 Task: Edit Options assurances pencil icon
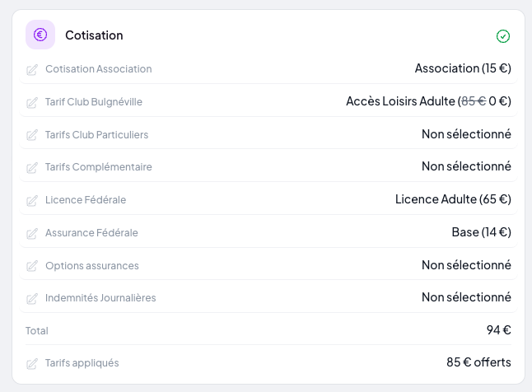[x=32, y=266]
